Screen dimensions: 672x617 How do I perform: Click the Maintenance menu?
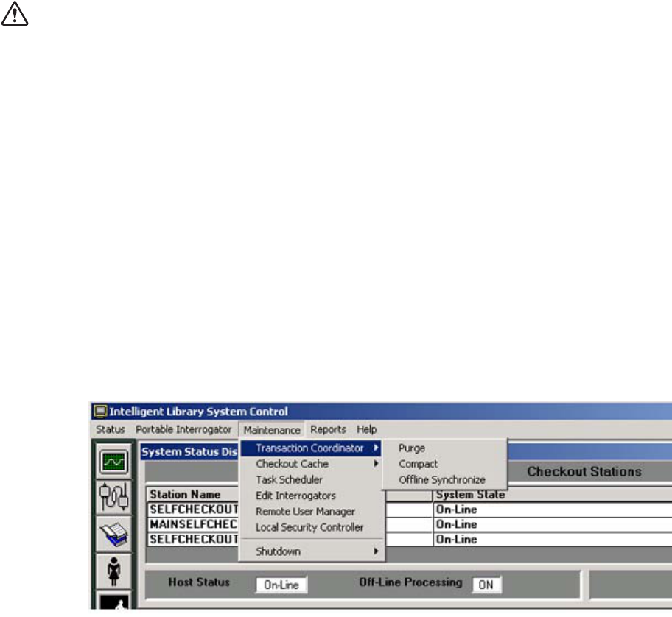pyautogui.click(x=272, y=430)
